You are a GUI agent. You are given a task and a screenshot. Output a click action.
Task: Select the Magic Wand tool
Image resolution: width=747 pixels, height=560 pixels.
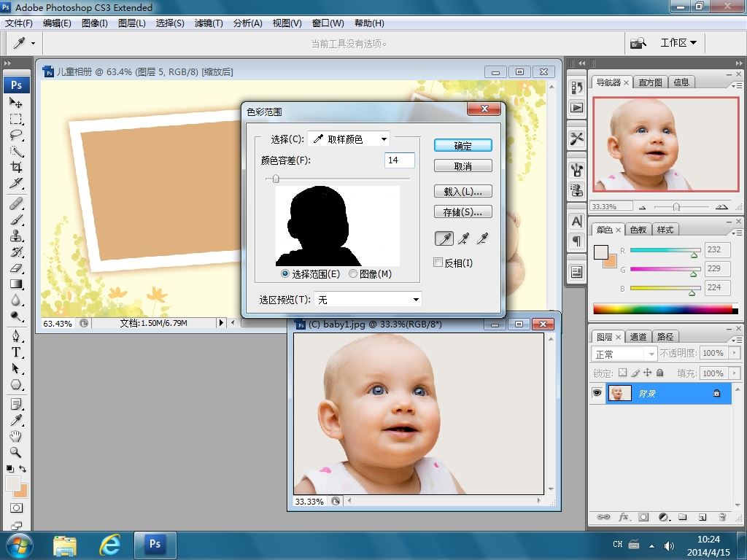coord(16,151)
